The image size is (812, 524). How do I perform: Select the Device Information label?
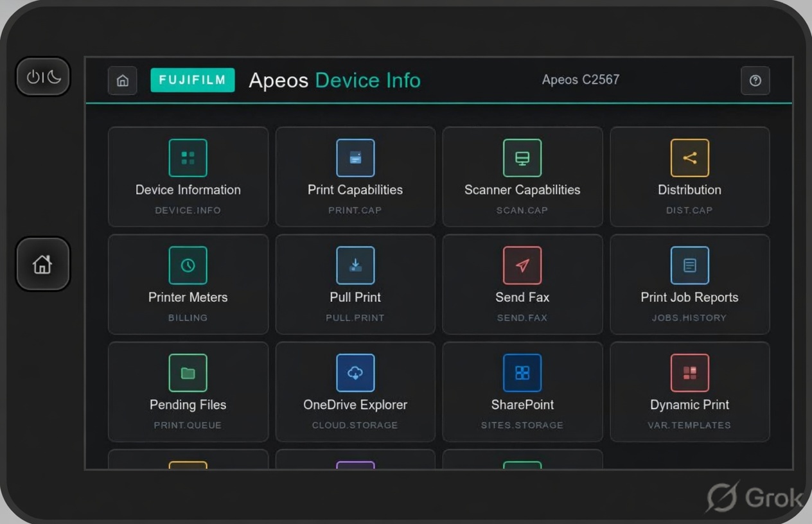click(x=188, y=190)
